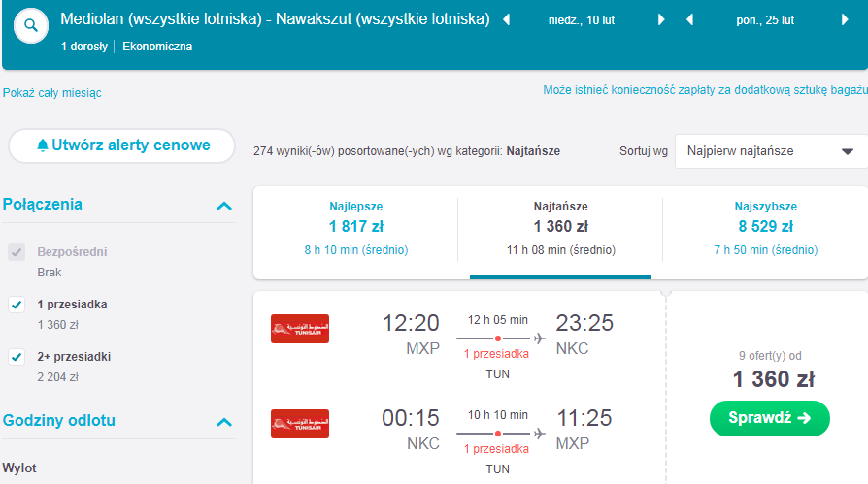Click the 10 h 10 min duration

498,415
